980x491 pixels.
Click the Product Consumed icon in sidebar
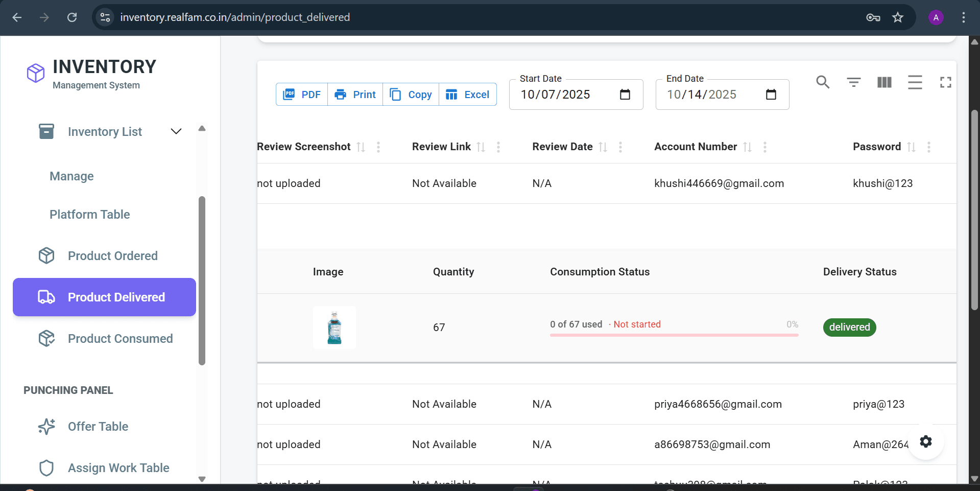pyautogui.click(x=46, y=338)
